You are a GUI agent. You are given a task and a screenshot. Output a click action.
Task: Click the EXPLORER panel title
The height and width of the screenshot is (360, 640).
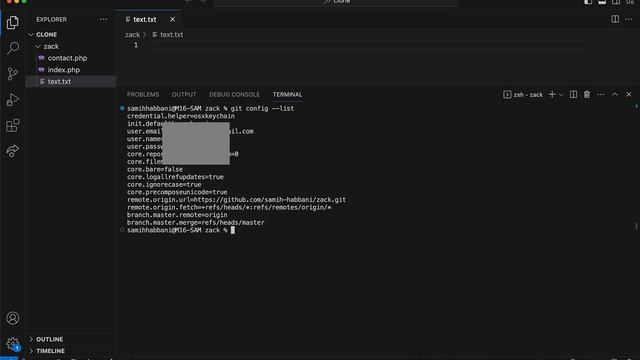click(51, 20)
